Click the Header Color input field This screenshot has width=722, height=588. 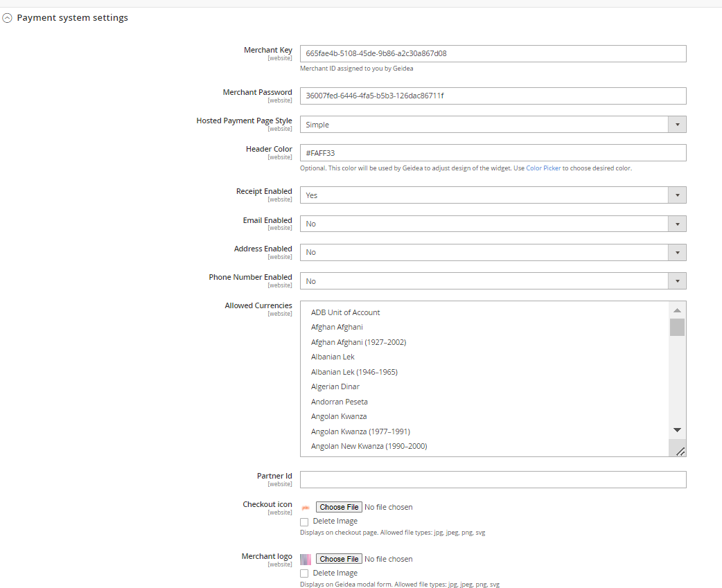tap(493, 152)
